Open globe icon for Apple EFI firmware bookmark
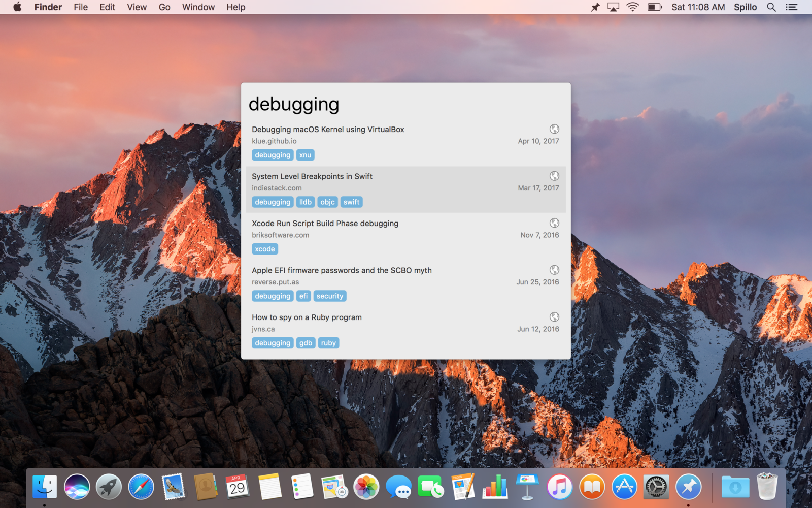Viewport: 812px width, 508px height. click(554, 270)
